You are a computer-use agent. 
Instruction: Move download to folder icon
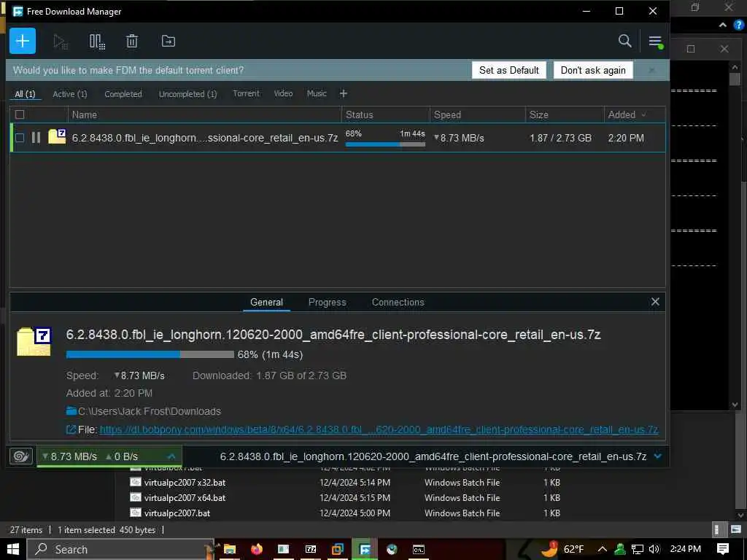click(x=169, y=42)
